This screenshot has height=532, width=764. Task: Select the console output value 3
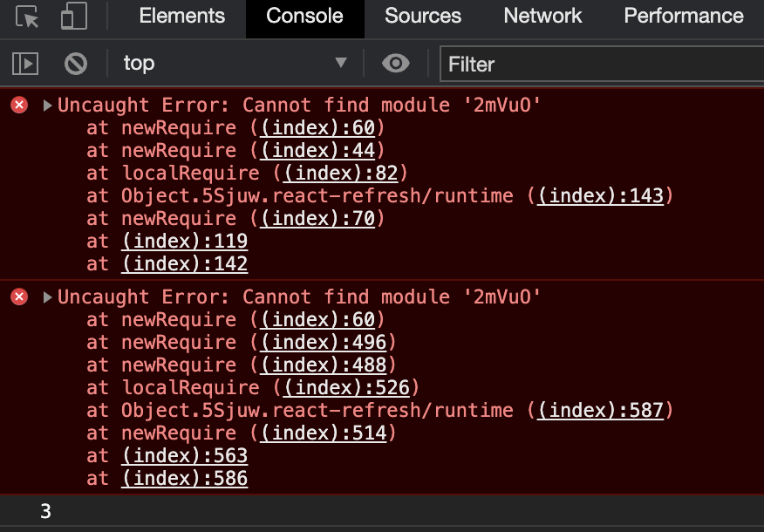[46, 512]
